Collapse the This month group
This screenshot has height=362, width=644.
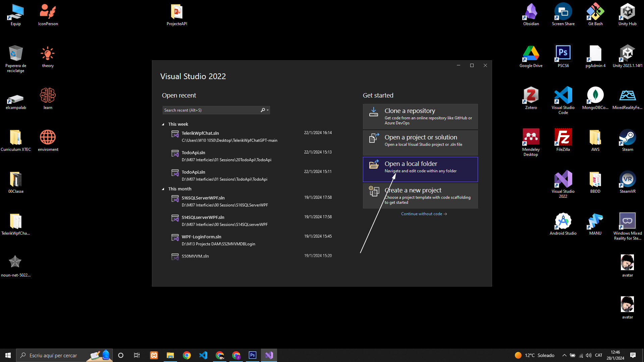(x=163, y=189)
